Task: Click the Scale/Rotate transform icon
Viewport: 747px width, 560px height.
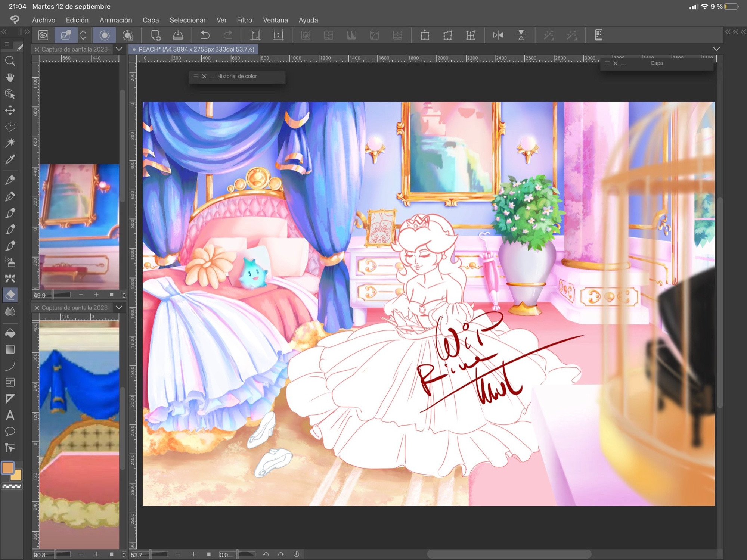Action: tap(425, 35)
